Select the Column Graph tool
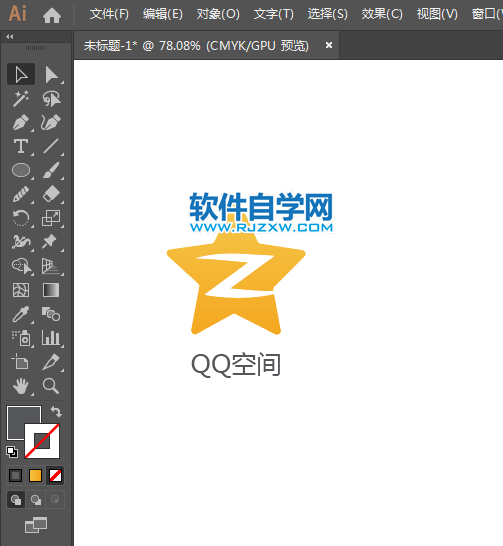Screen dimensions: 503x546 [51, 338]
